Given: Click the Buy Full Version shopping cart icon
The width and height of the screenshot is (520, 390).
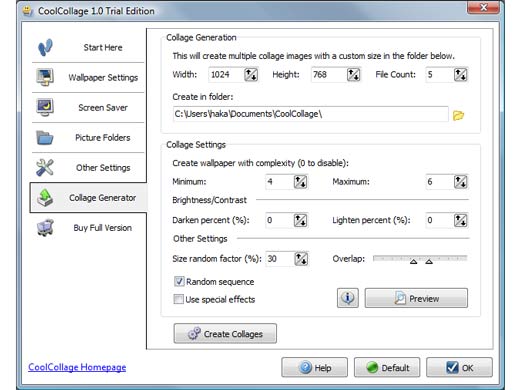Looking at the screenshot, I should click(45, 228).
